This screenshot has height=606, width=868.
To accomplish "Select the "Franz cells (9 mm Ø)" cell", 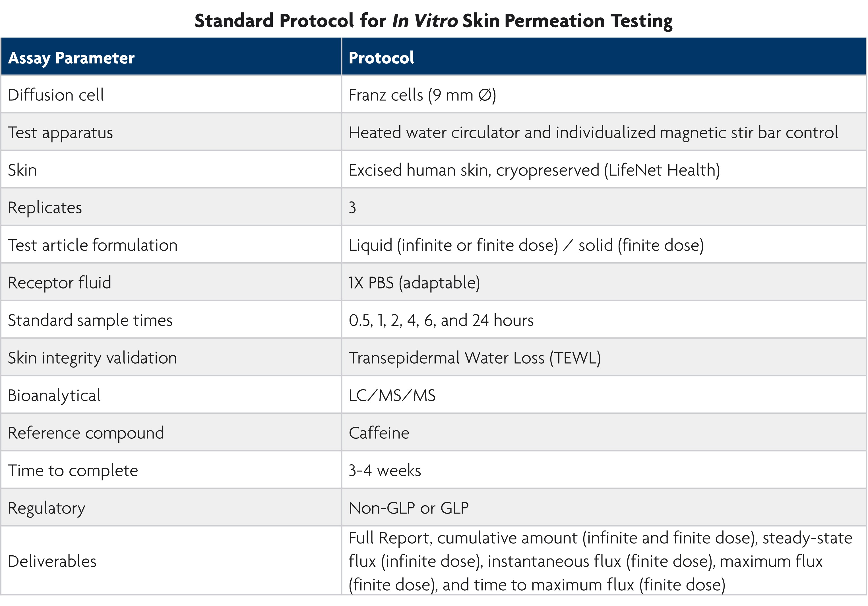I will coord(422,95).
